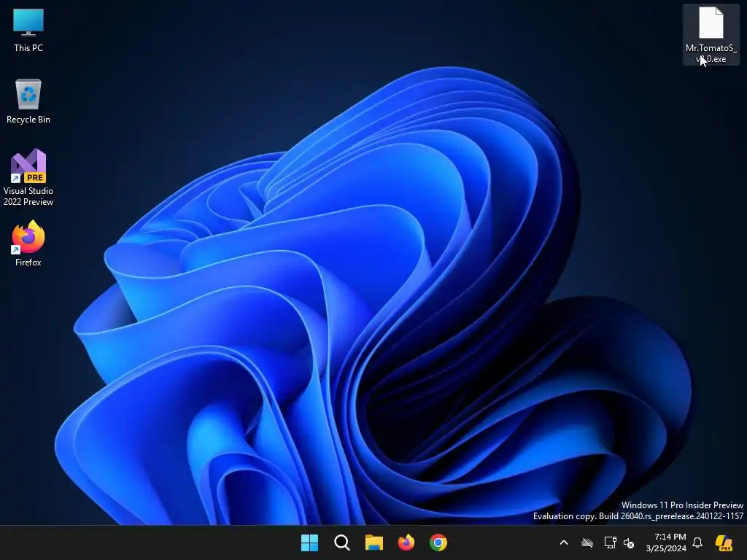Open taskbar Search
The image size is (747, 560).
click(x=342, y=542)
